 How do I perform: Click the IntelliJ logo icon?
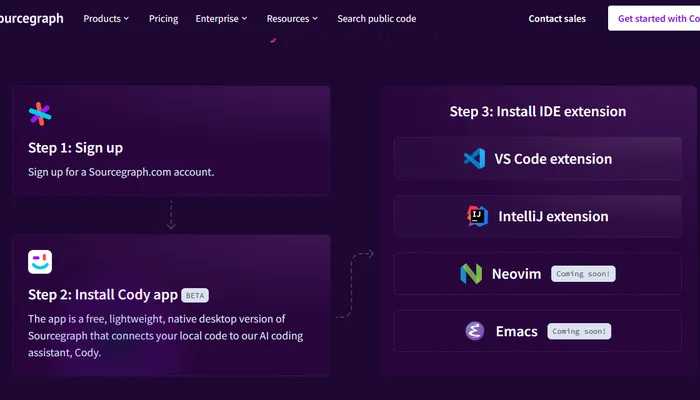click(478, 216)
